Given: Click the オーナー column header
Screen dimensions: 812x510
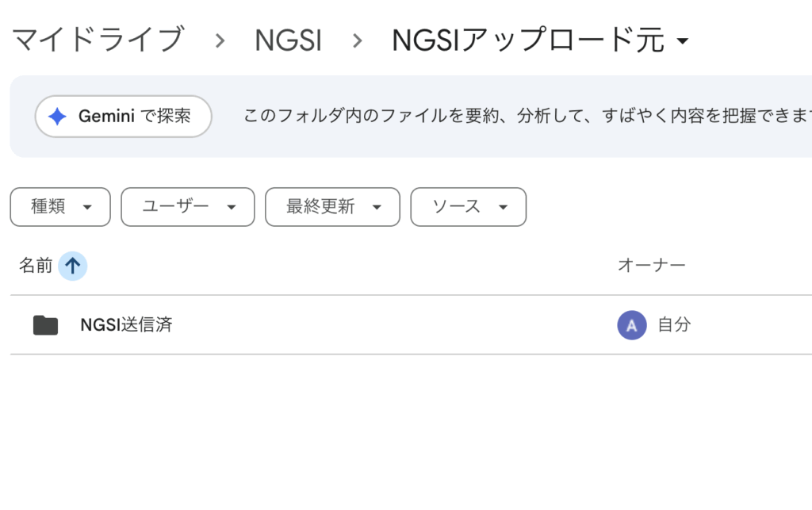Looking at the screenshot, I should point(651,266).
